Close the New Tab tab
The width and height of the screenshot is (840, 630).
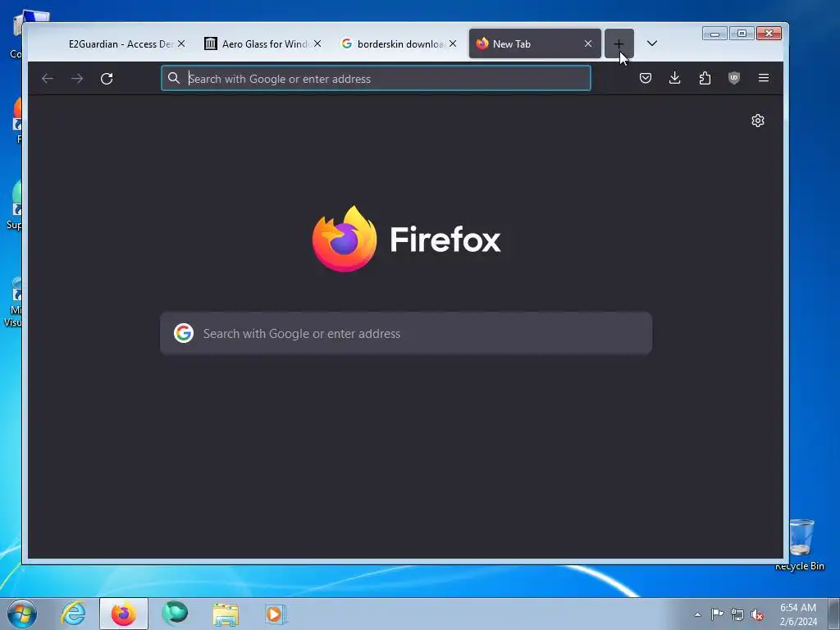pos(588,44)
